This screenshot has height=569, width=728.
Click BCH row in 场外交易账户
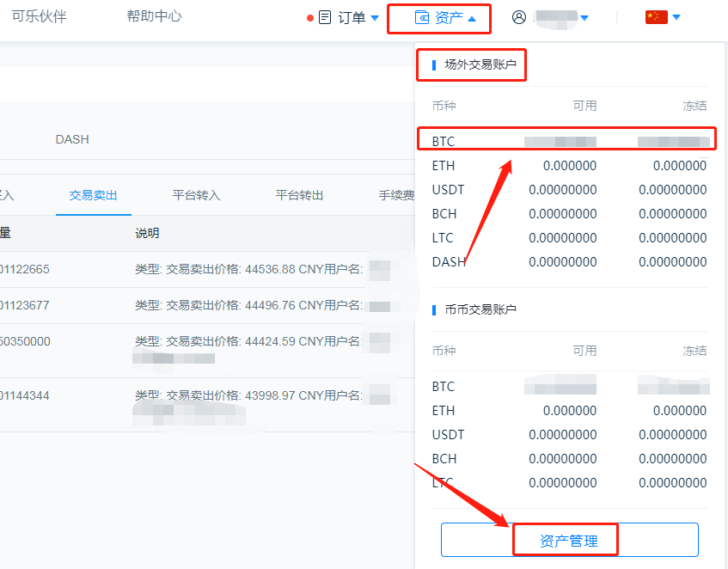569,214
